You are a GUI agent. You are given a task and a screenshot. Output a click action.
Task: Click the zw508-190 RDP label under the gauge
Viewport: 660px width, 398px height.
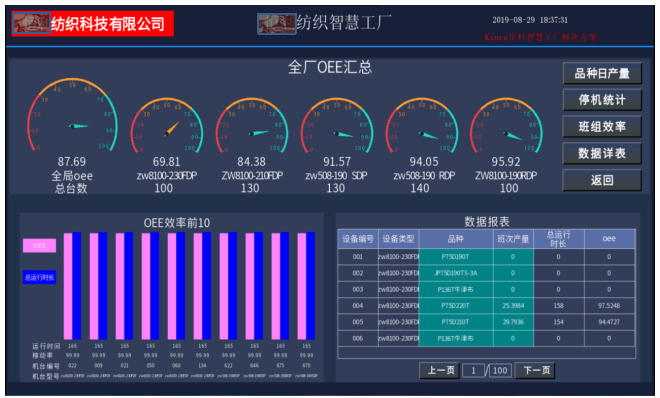tap(424, 175)
